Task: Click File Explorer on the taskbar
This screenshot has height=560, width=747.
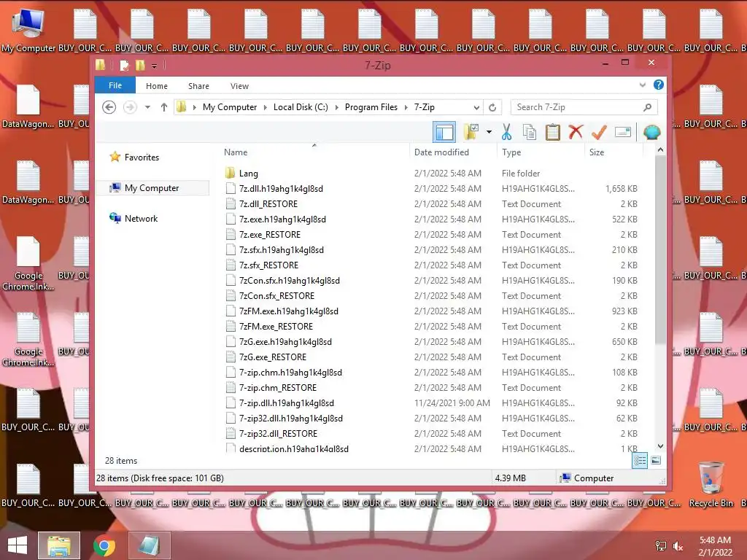Action: tap(59, 545)
